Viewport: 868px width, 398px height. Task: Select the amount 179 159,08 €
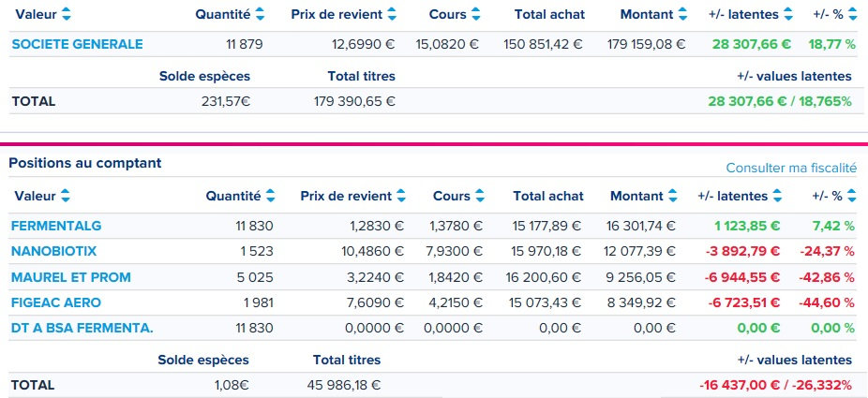646,44
